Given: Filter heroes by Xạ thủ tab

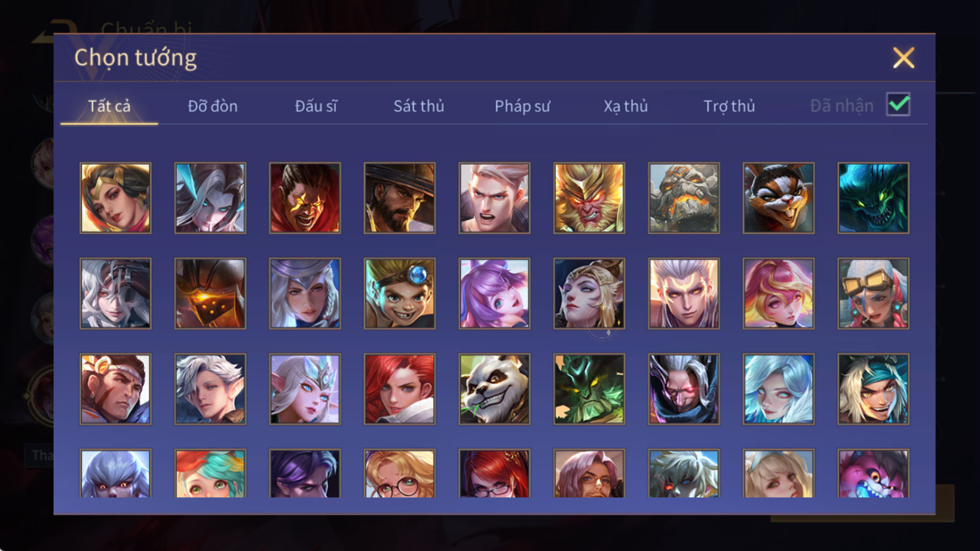Looking at the screenshot, I should click(x=625, y=106).
